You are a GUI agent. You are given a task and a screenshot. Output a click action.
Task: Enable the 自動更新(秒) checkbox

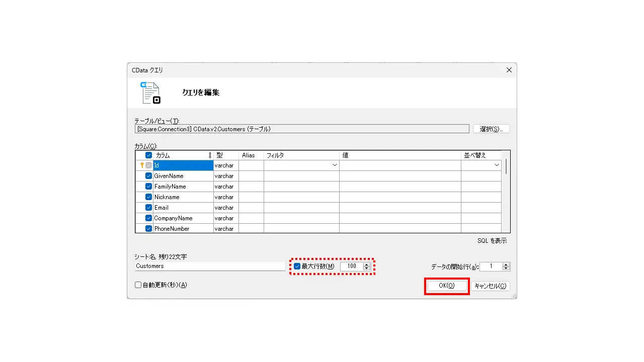(138, 285)
